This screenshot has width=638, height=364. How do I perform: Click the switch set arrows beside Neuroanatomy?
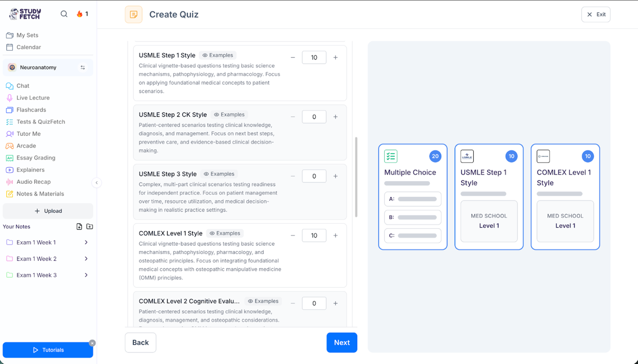point(83,68)
